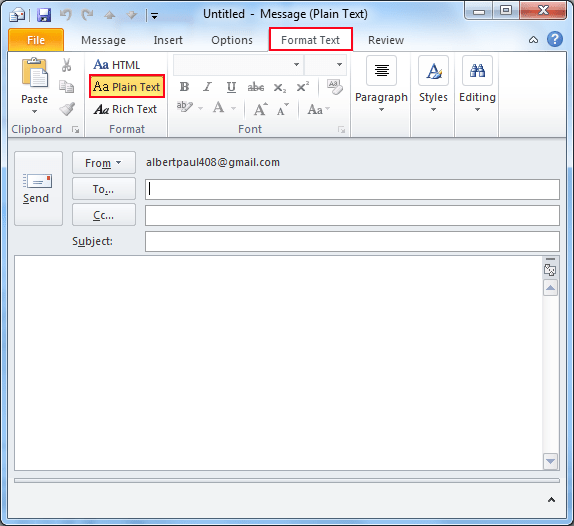Click the Next Item down arrow
Screen dimensions: 574x526
pyautogui.click(x=131, y=15)
